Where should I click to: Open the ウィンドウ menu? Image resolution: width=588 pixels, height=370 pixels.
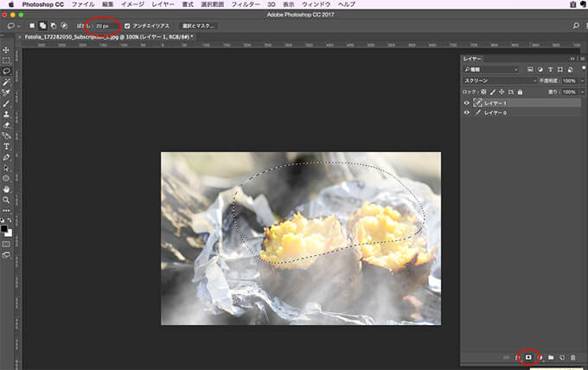tap(316, 4)
